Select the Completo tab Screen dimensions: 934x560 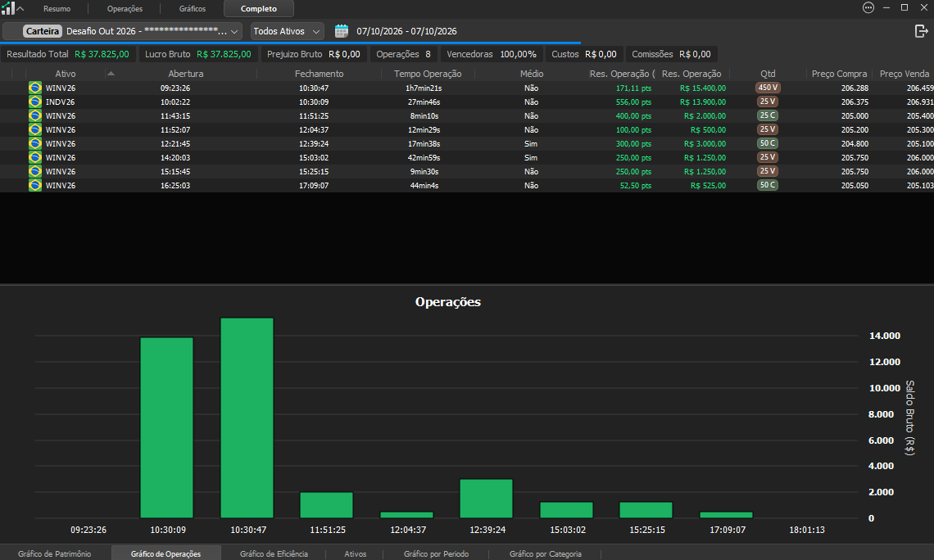click(x=259, y=9)
